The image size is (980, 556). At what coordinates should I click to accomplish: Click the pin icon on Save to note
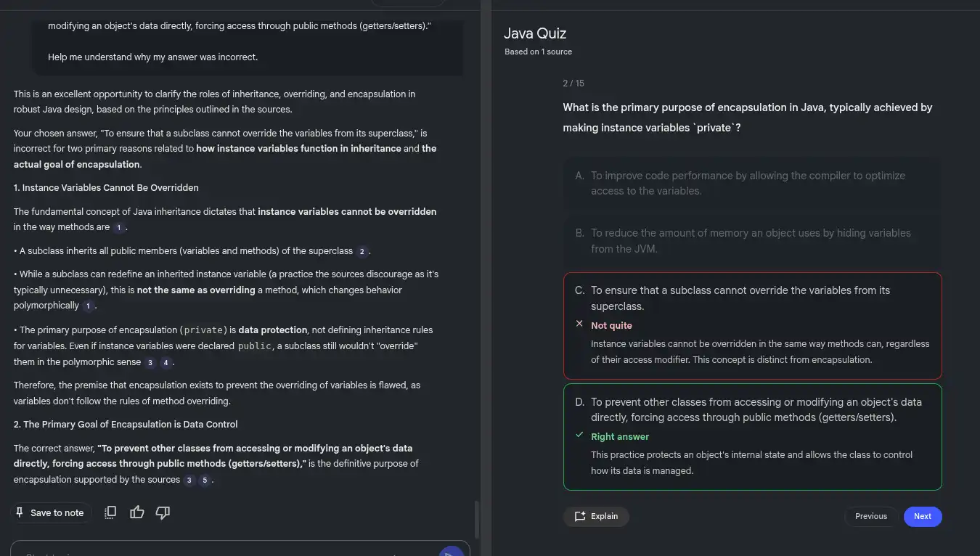(x=20, y=512)
